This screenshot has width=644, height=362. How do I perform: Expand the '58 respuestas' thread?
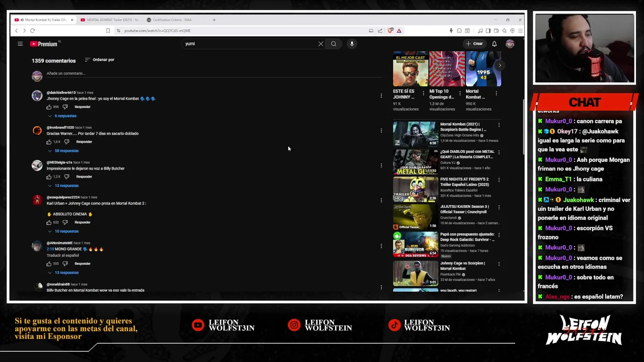coord(63,151)
